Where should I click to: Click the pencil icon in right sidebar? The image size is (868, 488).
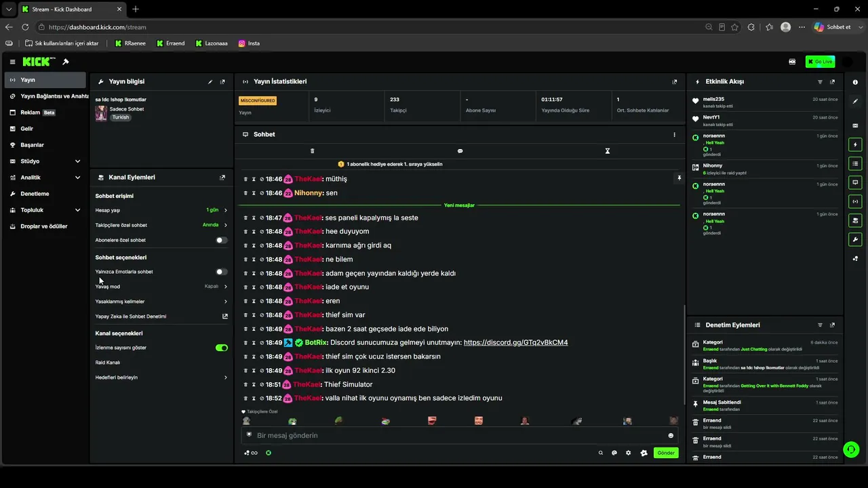point(855,101)
